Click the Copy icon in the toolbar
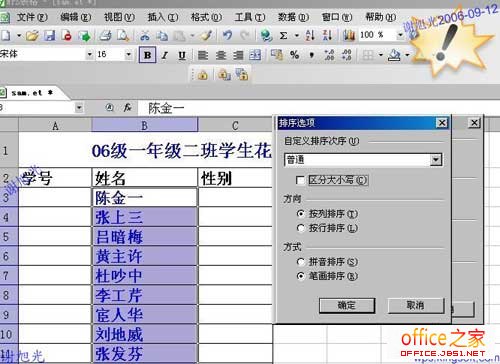 click(162, 35)
